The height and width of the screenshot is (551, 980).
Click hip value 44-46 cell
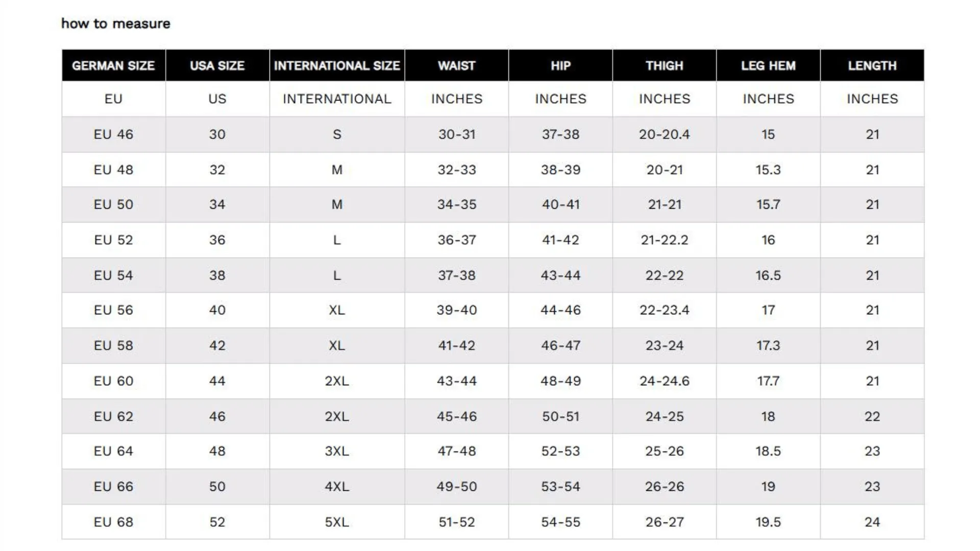pyautogui.click(x=560, y=310)
